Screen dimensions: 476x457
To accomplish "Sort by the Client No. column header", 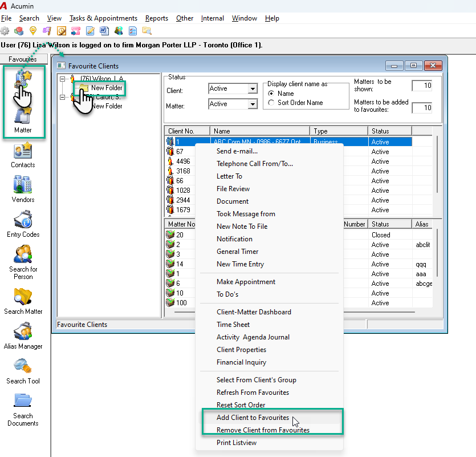I will (x=188, y=131).
